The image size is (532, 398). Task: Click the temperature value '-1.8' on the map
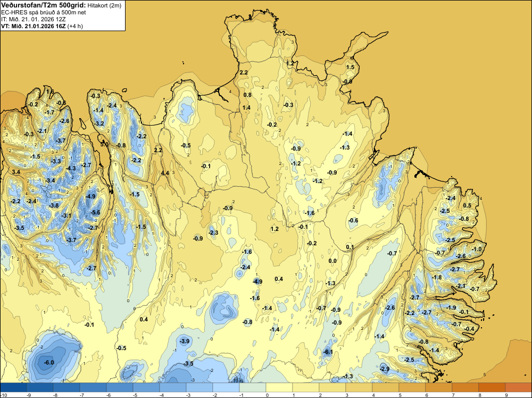coord(437,277)
